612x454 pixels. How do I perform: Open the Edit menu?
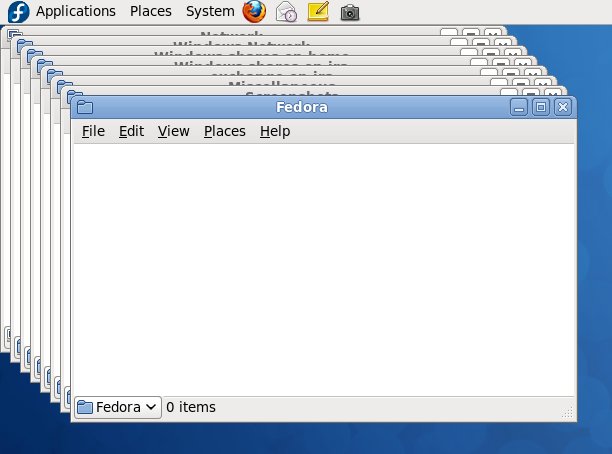tap(131, 131)
